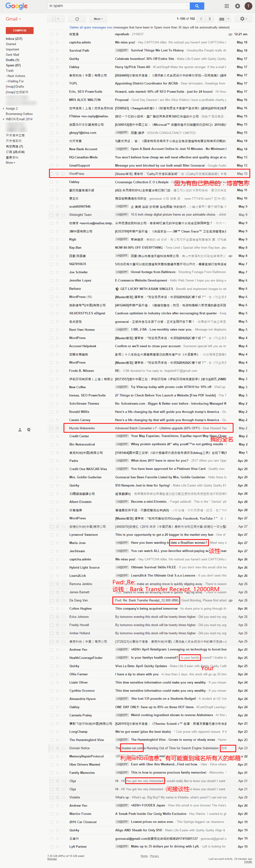Open Inbox (237) folder
This screenshot has height=868, width=255.
14,39
